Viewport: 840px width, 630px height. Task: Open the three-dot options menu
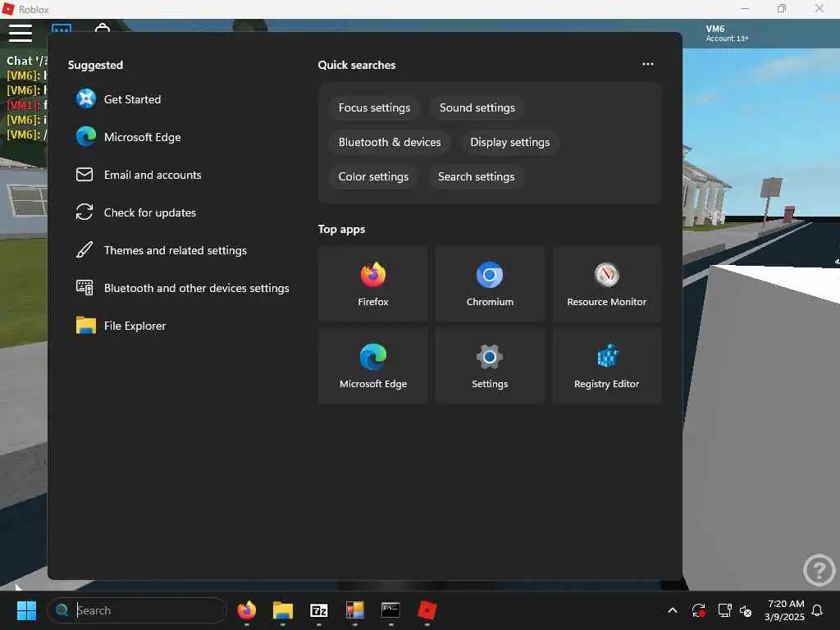point(648,64)
